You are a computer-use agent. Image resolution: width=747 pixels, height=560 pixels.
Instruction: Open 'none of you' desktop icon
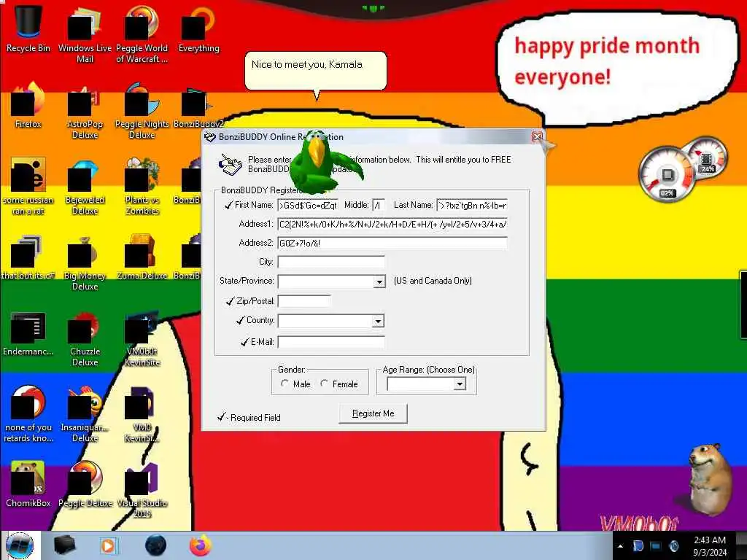(x=28, y=413)
